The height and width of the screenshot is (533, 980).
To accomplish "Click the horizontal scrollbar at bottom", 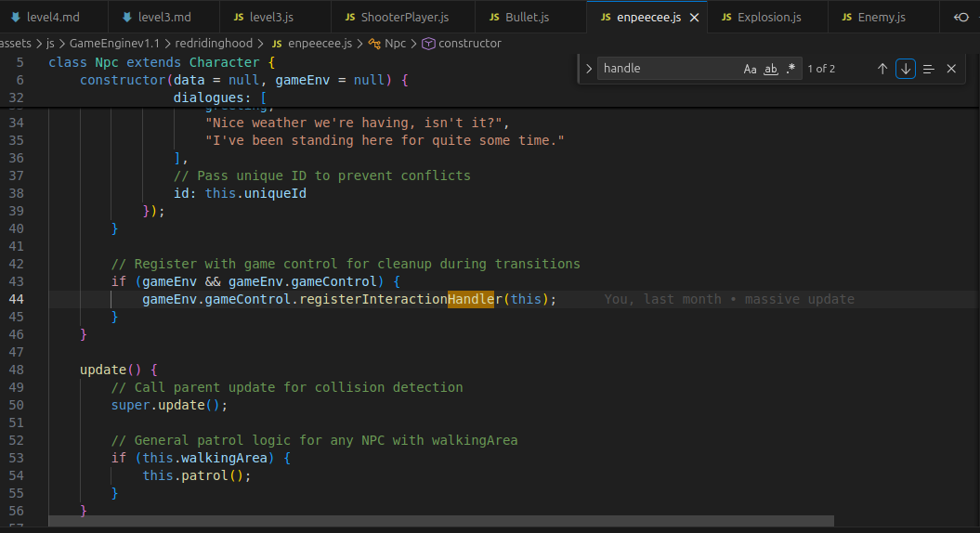I will tap(441, 521).
